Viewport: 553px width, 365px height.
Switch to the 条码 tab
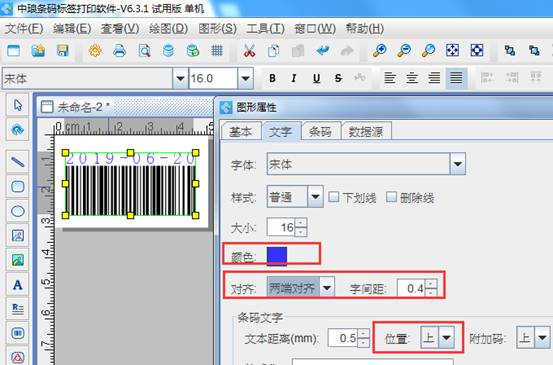320,132
